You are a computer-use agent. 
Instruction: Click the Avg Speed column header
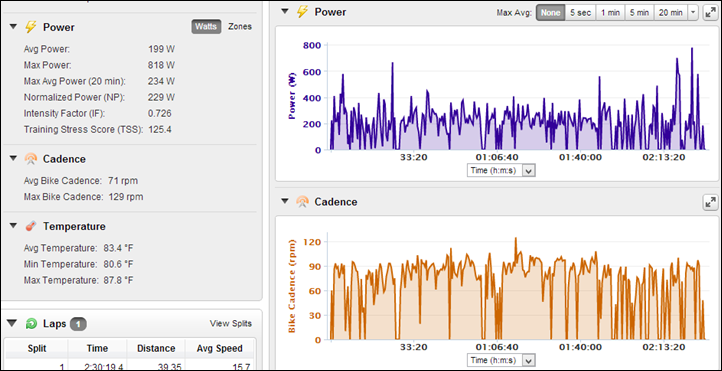click(x=219, y=348)
